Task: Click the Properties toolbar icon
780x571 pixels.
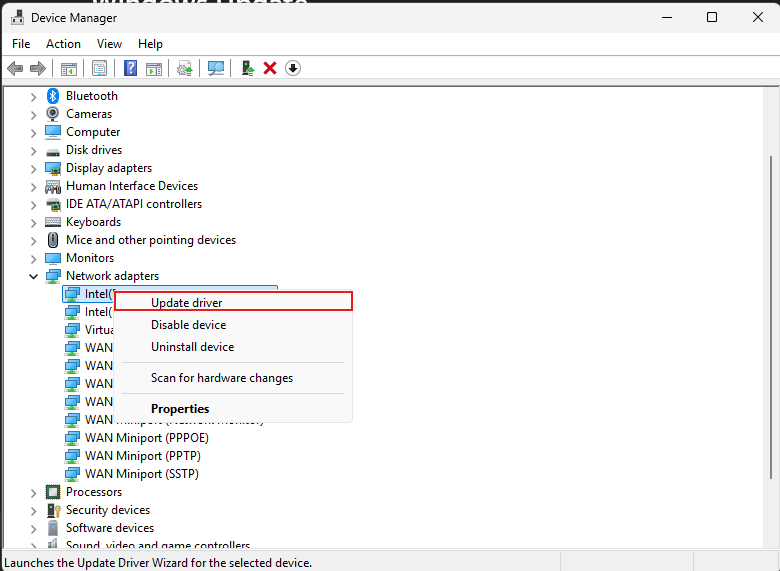Action: click(x=99, y=68)
